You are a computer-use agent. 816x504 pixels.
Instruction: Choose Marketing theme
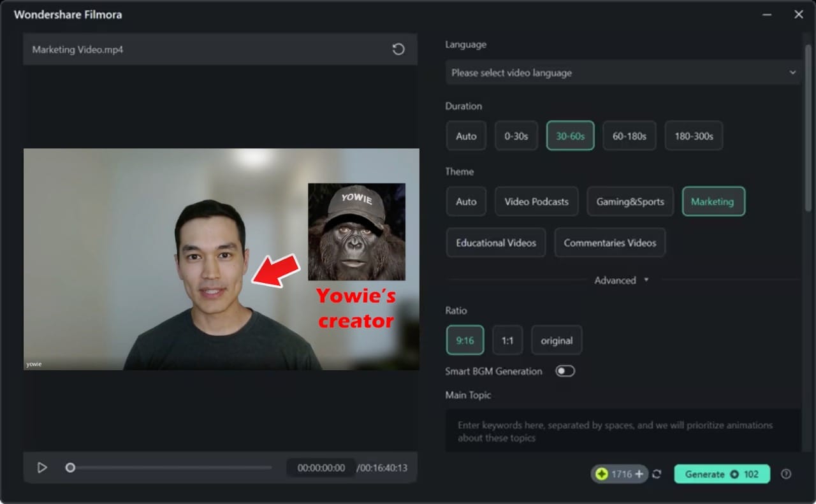713,201
